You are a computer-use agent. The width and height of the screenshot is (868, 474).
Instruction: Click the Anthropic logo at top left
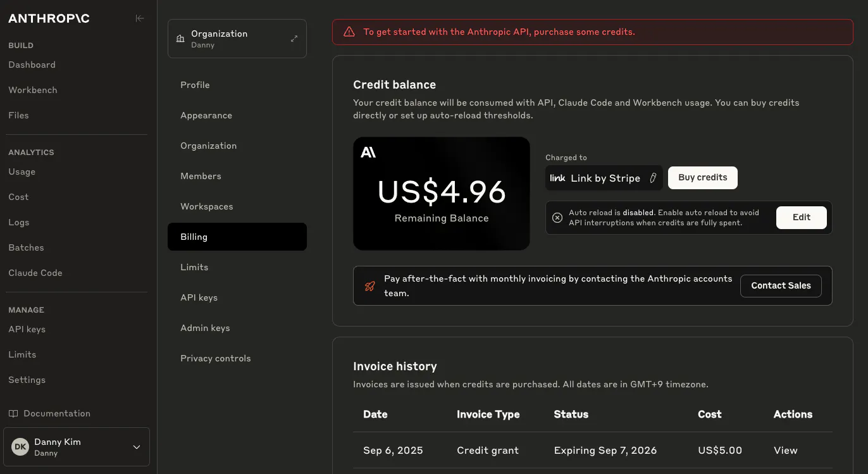[x=49, y=18]
